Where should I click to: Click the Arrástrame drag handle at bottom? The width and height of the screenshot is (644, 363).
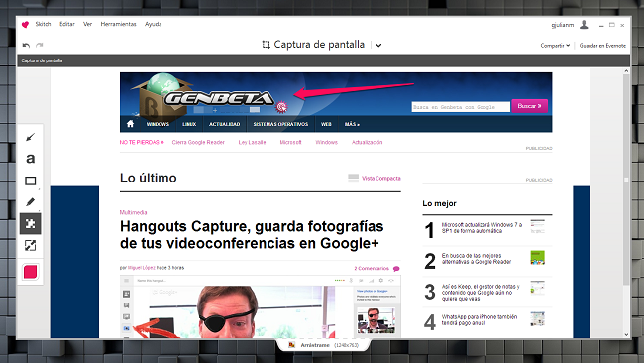pos(323,345)
